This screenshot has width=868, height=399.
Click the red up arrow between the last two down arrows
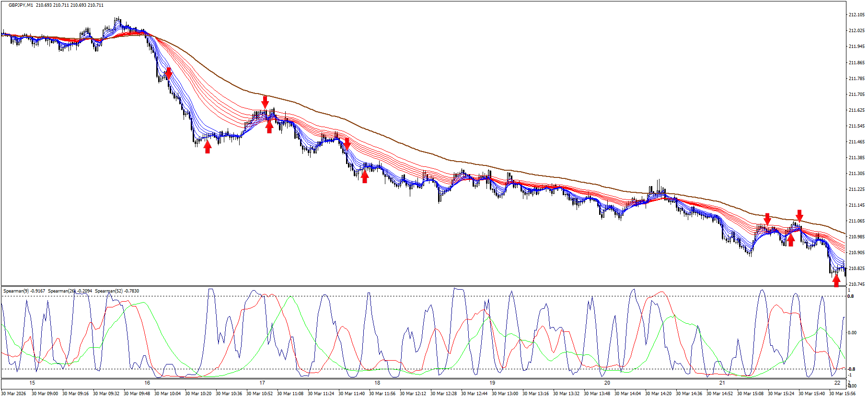click(x=790, y=240)
